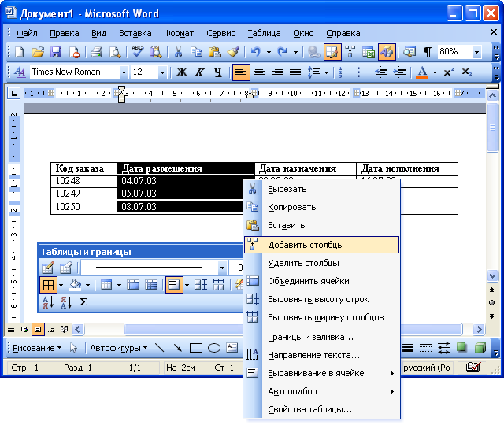Run the spelling check ABC icon
Viewport: 504px width, 425px height.
(x=137, y=52)
